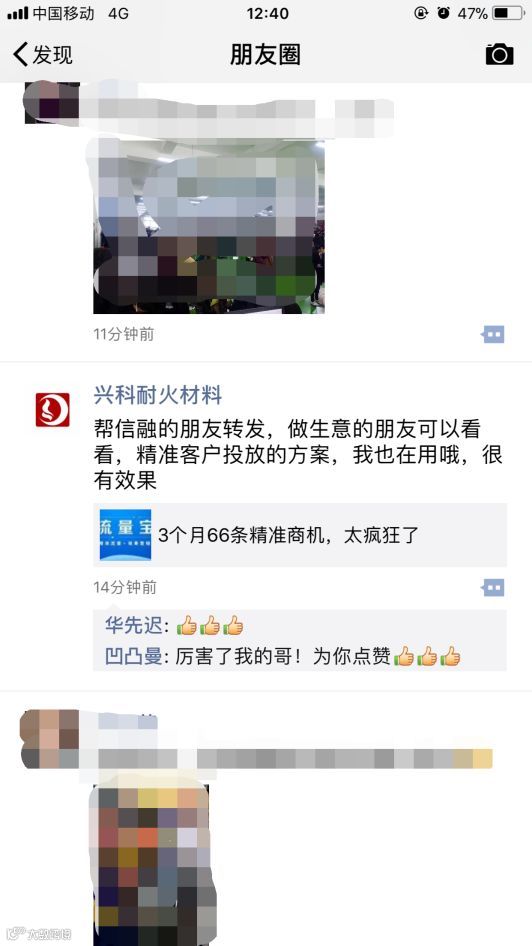Go back to 发现 page
Screen dimensions: 532x946
pos(43,54)
